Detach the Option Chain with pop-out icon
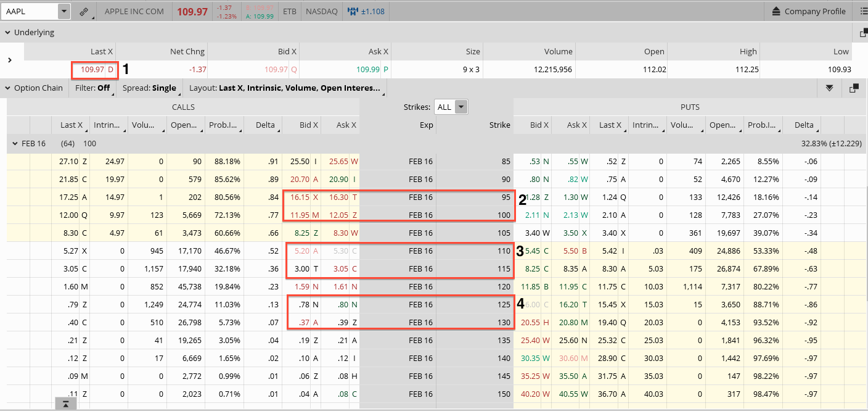This screenshot has height=411, width=868. [x=854, y=88]
